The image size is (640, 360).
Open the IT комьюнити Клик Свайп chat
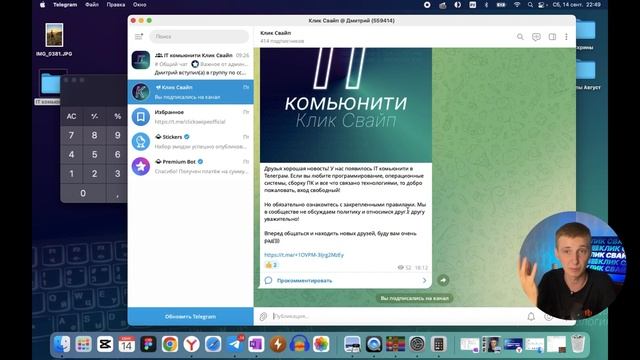[x=190, y=64]
